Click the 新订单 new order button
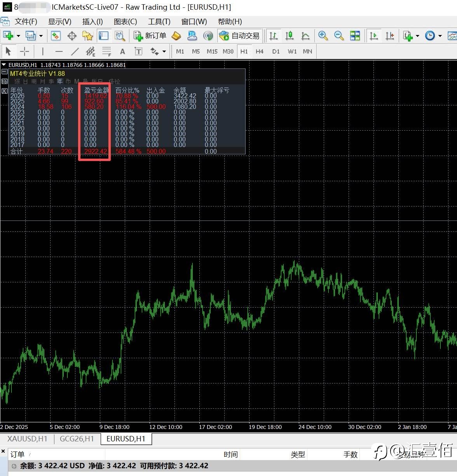This screenshot has height=476, width=457. point(150,36)
